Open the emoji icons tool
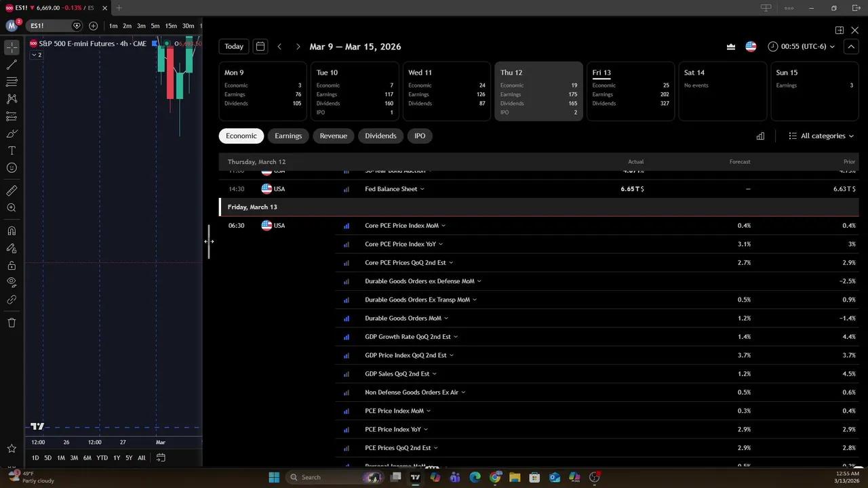 [12, 168]
